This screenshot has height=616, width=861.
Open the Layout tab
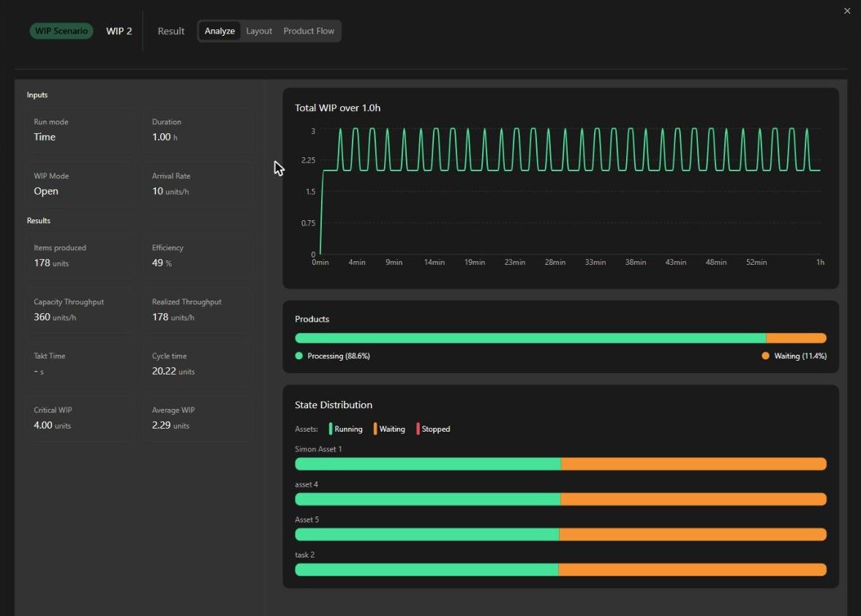click(259, 31)
